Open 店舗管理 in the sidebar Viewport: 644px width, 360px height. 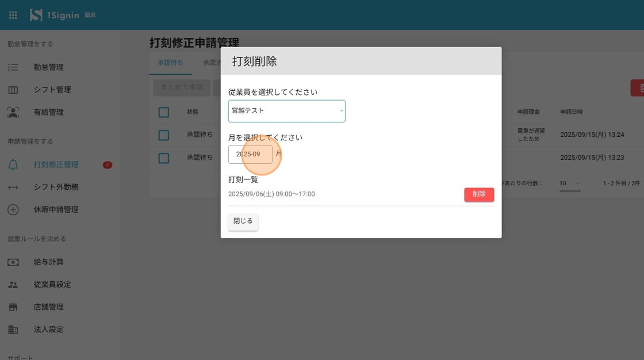point(48,307)
